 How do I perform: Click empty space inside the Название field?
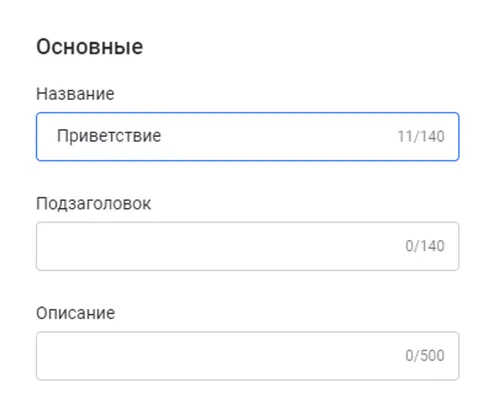pos(277,137)
